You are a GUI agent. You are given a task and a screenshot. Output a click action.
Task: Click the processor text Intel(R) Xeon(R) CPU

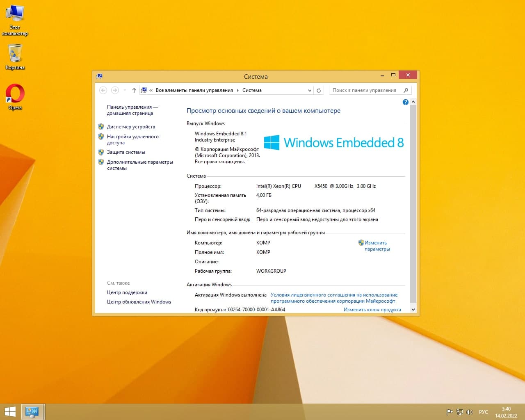(278, 186)
